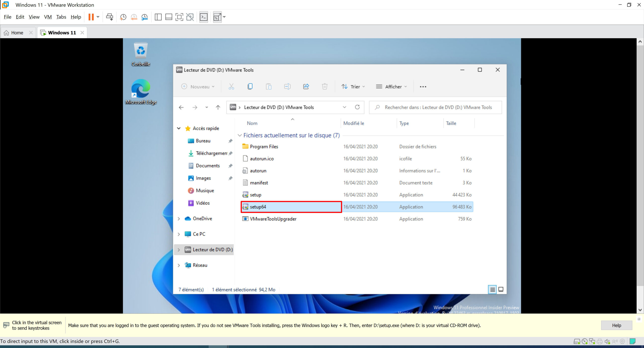Screen dimensions: 644x348
Task: Toggle the library sidebar icon in VMware toolbar
Action: [x=158, y=17]
